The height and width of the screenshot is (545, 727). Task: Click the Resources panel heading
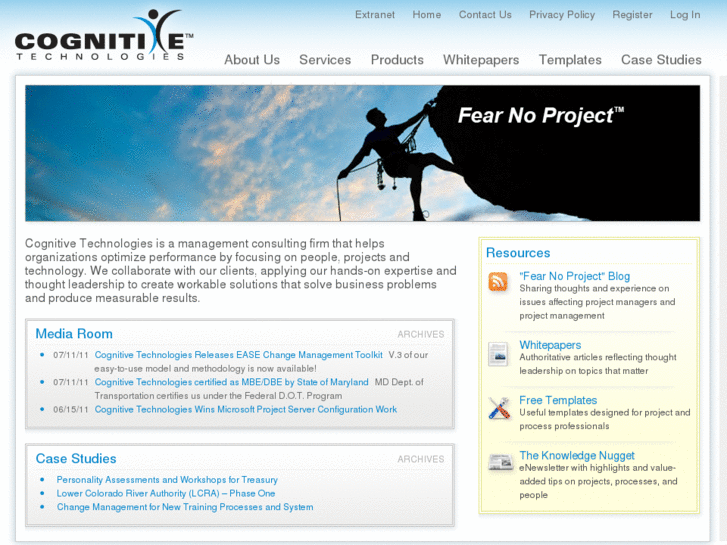coord(518,253)
